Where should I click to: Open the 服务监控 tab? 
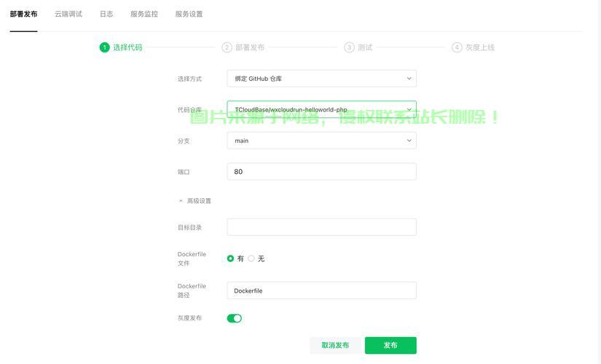point(144,14)
